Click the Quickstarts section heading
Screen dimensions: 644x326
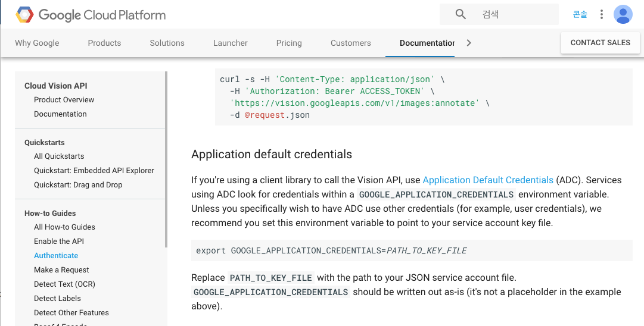tap(44, 143)
